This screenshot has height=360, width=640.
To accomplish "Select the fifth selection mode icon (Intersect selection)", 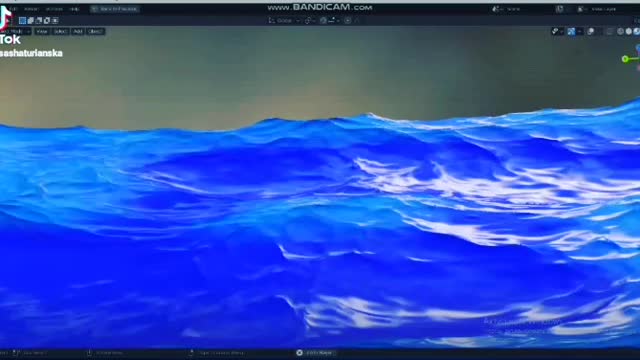I will click(55, 20).
